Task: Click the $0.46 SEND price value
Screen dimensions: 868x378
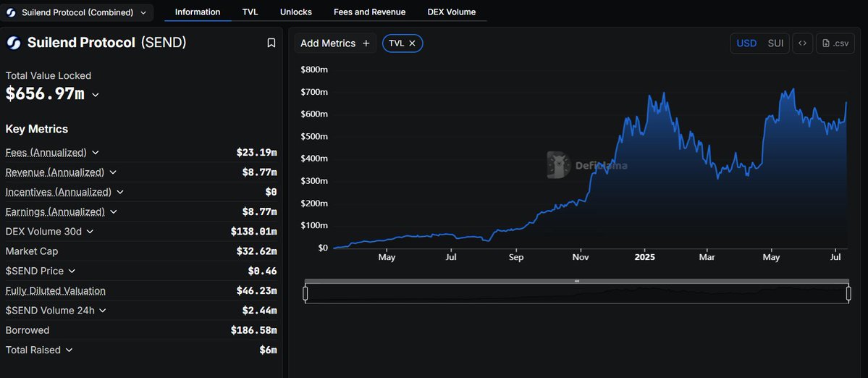Action: (x=262, y=271)
